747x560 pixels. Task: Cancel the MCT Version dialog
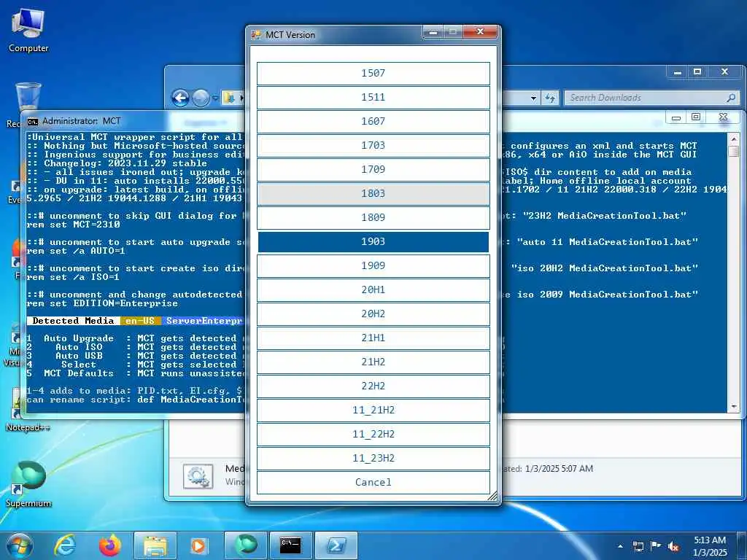(373, 483)
